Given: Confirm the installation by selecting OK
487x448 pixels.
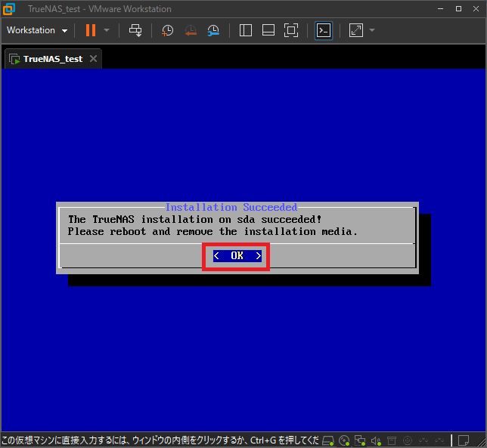Looking at the screenshot, I should (237, 256).
